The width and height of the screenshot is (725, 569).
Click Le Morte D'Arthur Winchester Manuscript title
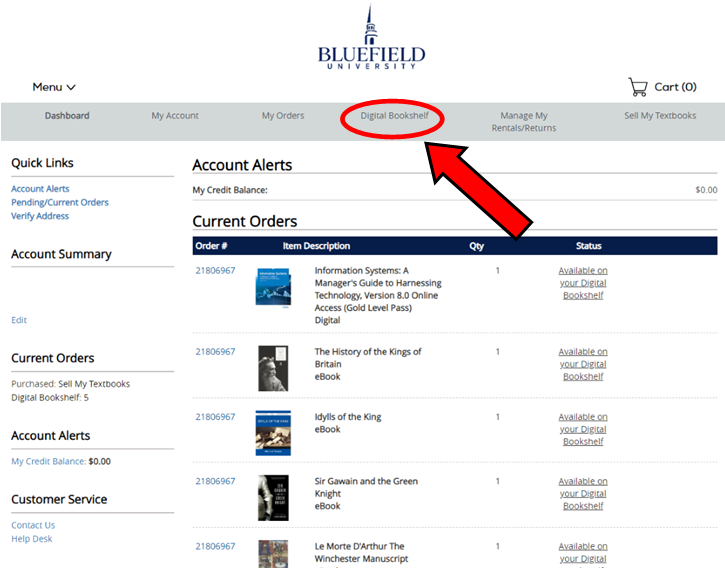[361, 552]
